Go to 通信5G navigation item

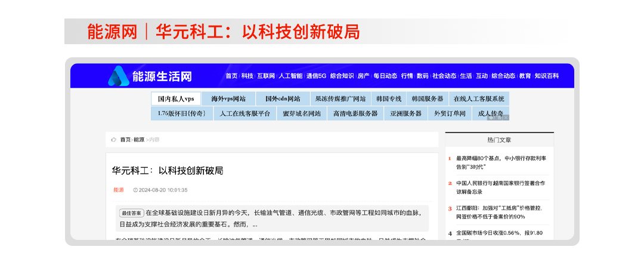(316, 76)
